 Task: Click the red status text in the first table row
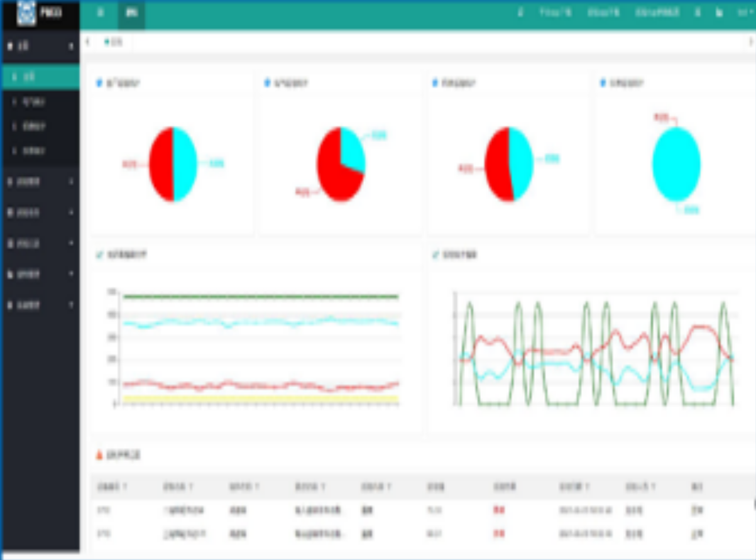499,510
